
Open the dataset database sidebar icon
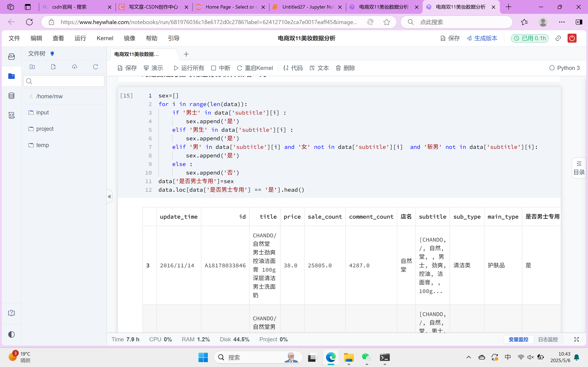(x=11, y=96)
